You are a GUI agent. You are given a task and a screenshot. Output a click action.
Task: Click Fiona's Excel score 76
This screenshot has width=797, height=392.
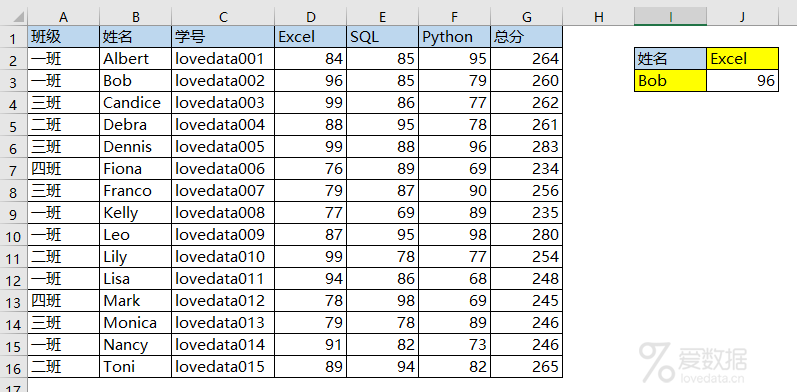[x=311, y=169]
